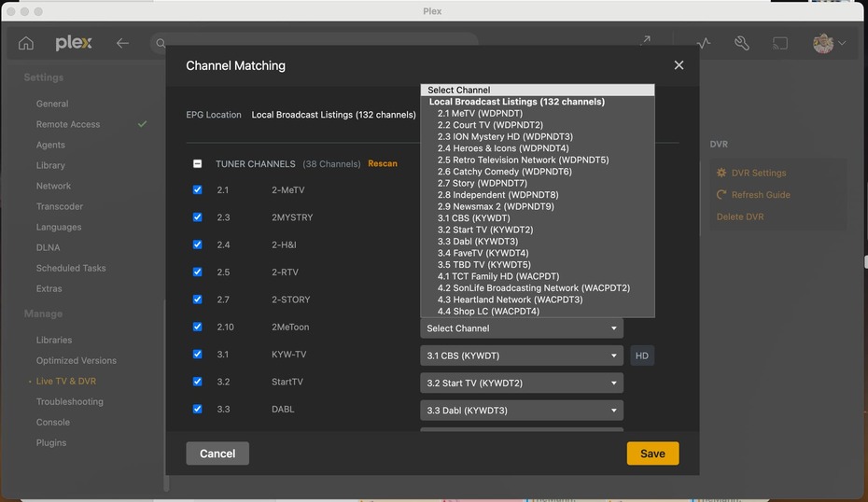The image size is (868, 502).
Task: Pick 2.8 Independent (WDPNDT8)
Action: (537, 194)
